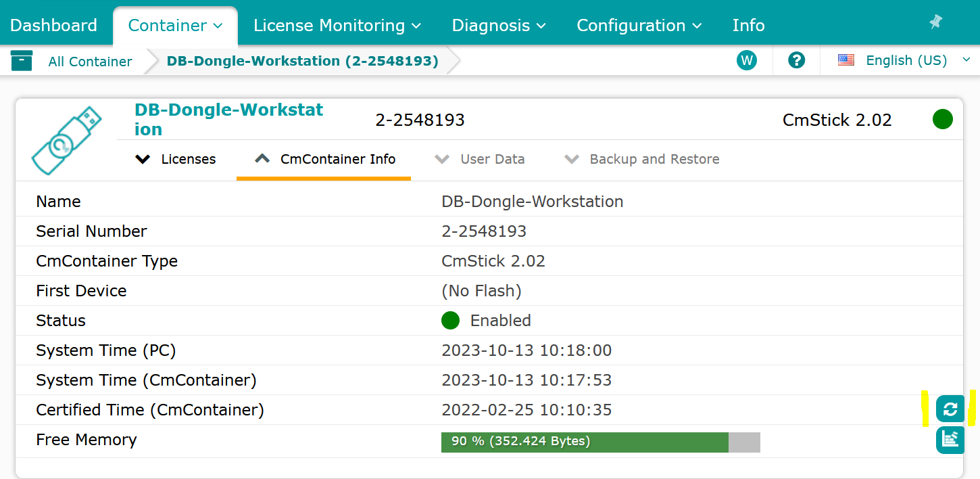Click the CmStick USB dongle image
Image resolution: width=980 pixels, height=479 pixels.
66,140
